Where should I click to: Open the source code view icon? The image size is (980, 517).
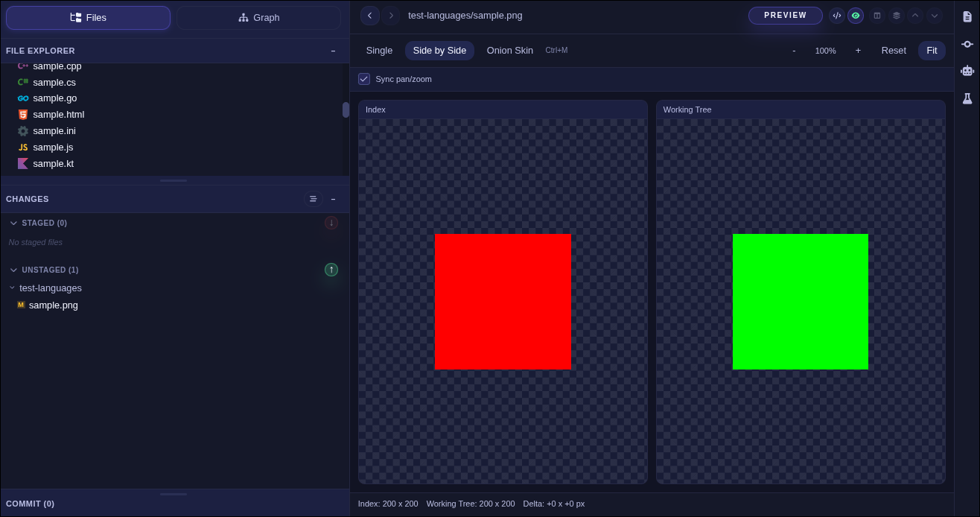tap(836, 15)
